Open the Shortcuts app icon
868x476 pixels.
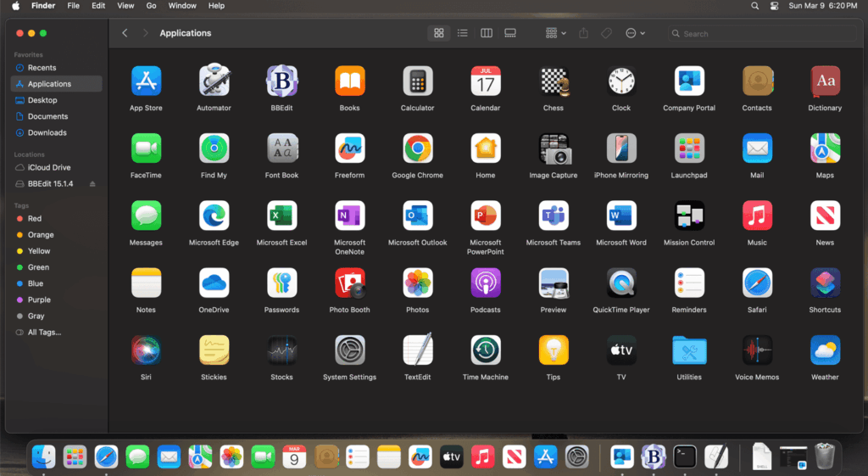[x=824, y=283]
